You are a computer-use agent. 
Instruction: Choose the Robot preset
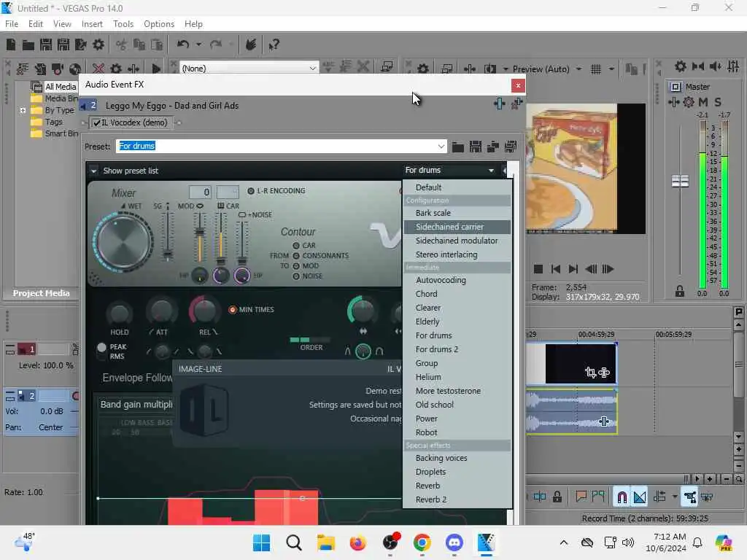457,433
